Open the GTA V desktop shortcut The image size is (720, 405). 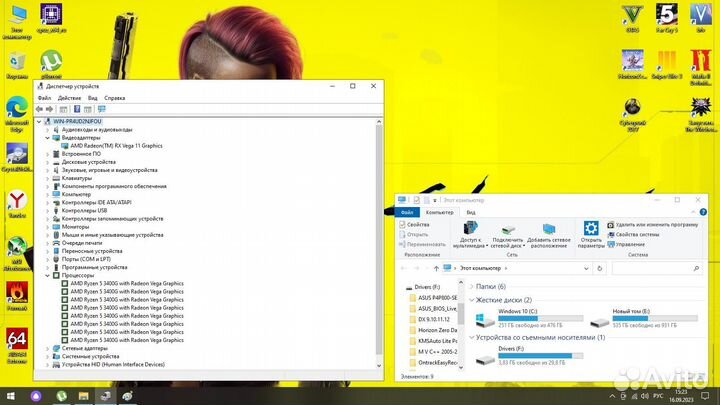(x=632, y=16)
